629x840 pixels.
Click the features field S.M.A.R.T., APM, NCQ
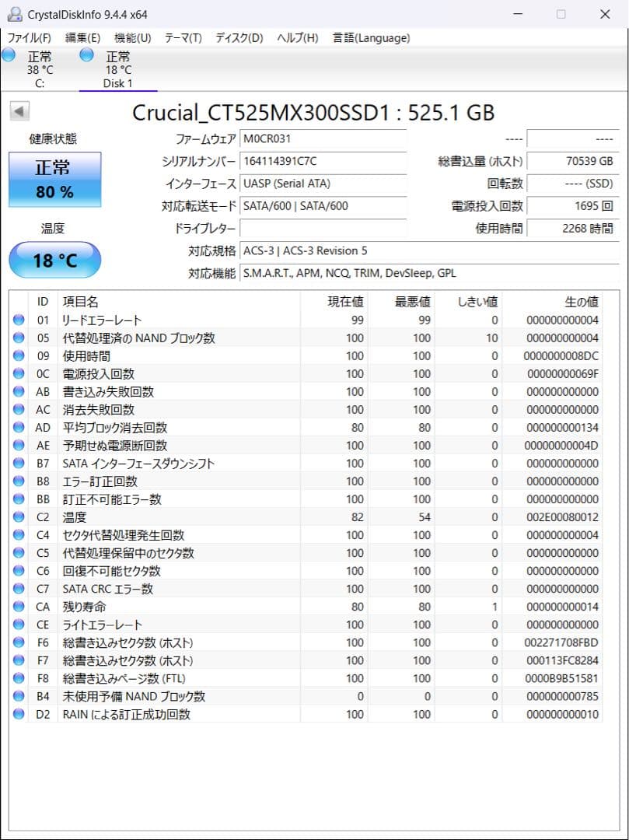[x=429, y=273]
